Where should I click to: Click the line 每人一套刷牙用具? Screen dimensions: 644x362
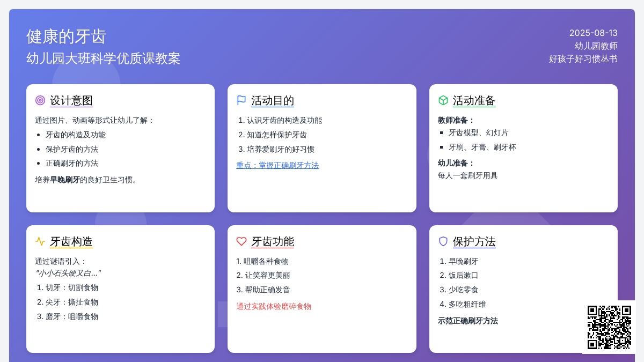pos(468,175)
